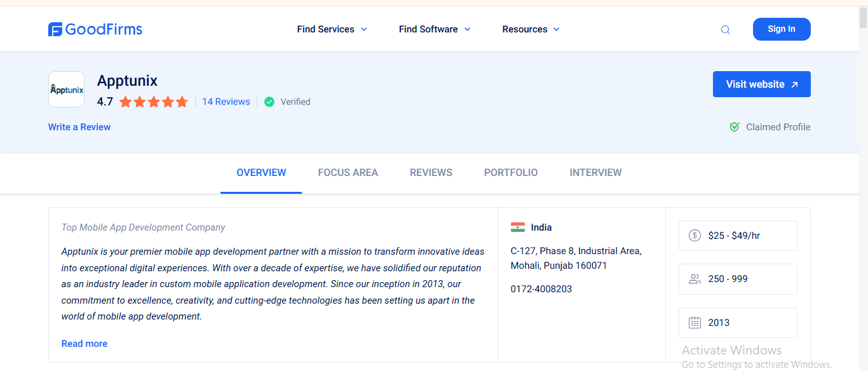
Task: Click the dollar hourly rate icon
Action: coord(695,236)
